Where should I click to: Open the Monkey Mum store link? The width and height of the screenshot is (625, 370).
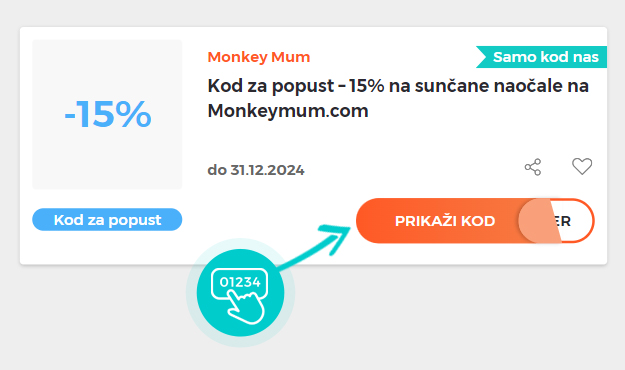pos(259,57)
